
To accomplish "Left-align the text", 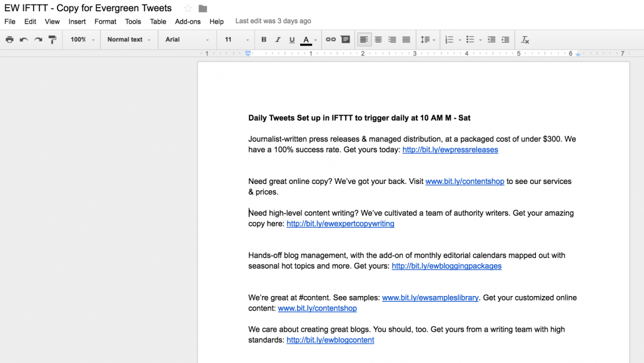I will [364, 39].
